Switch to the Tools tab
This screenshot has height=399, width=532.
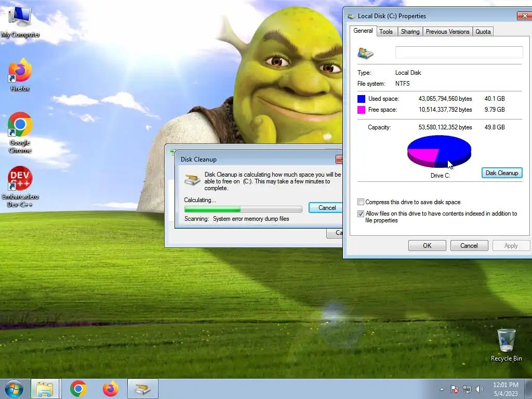[x=386, y=32]
